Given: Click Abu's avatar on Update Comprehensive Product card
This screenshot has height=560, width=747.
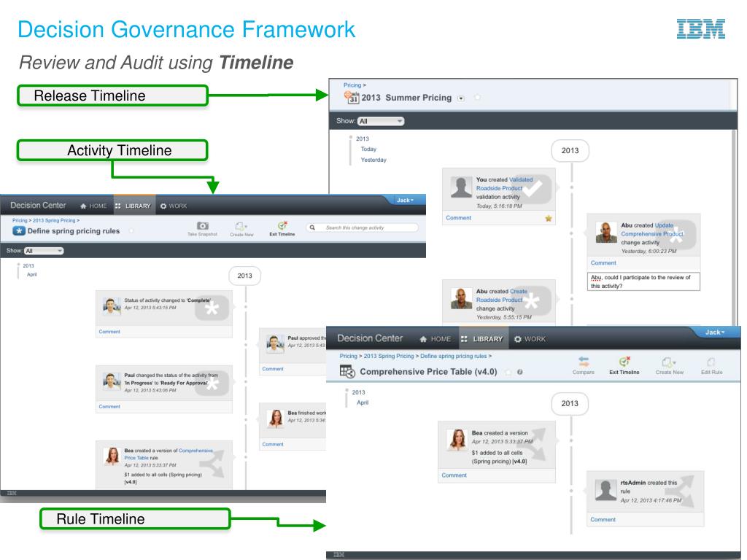Looking at the screenshot, I should pos(606,233).
